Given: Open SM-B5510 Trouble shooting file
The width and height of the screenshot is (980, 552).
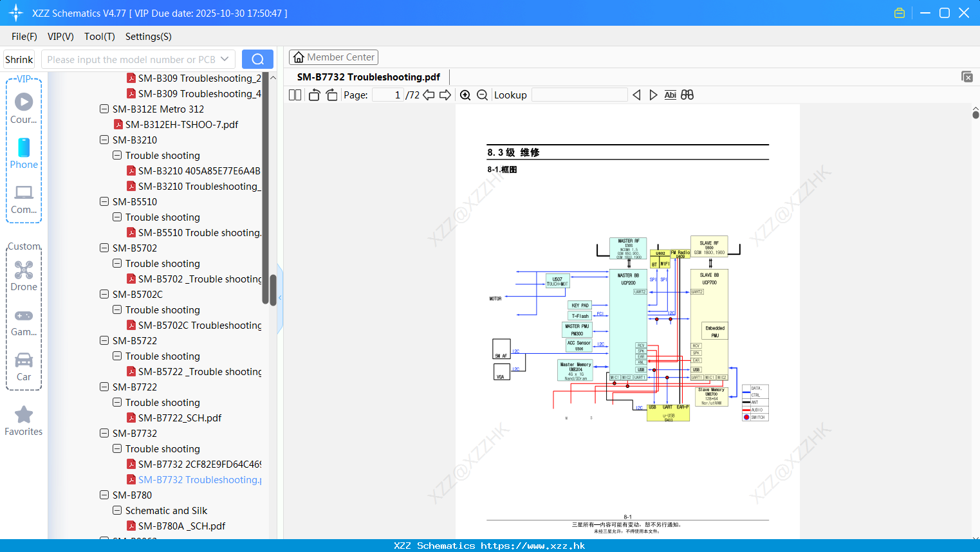Looking at the screenshot, I should (x=199, y=232).
